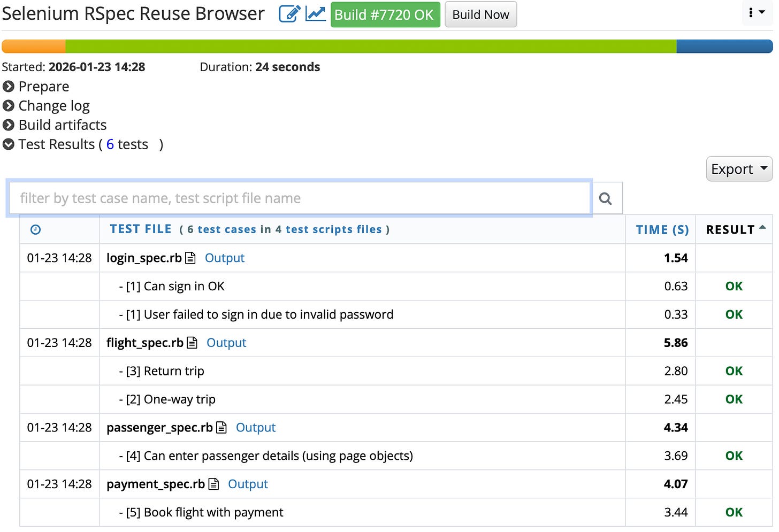Open Output link for flight_spec.rb
Viewport: 779px width, 532px height.
[x=226, y=343]
